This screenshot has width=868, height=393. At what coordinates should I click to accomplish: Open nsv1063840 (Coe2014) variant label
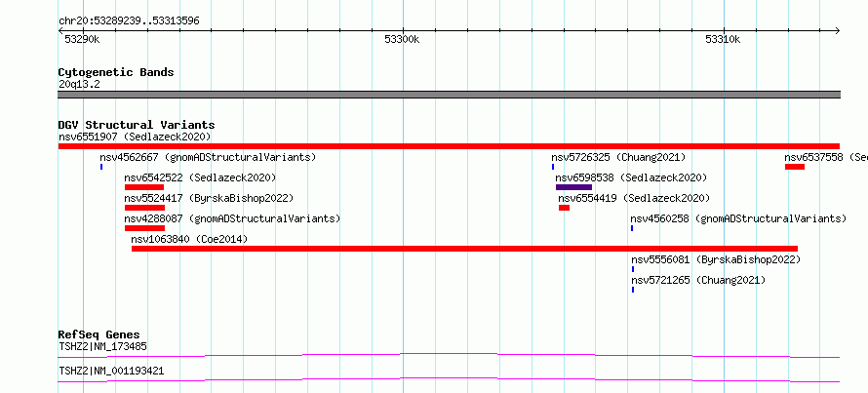point(189,239)
